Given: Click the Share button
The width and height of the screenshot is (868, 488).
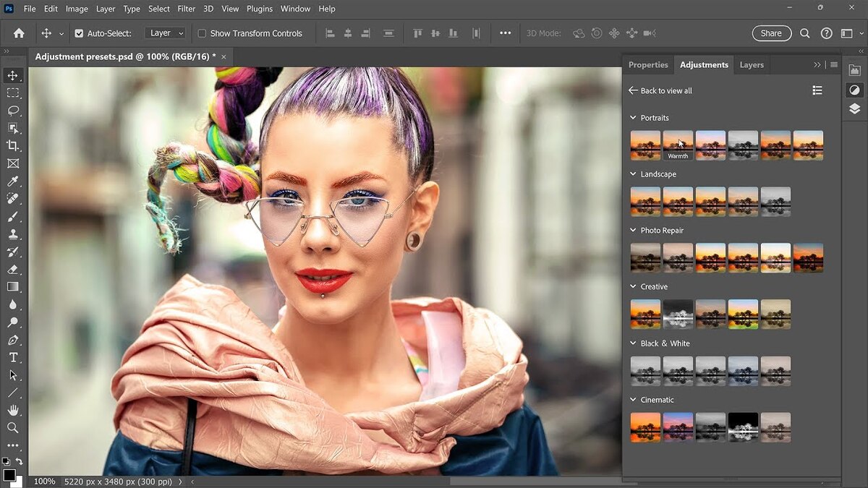Looking at the screenshot, I should pyautogui.click(x=771, y=33).
